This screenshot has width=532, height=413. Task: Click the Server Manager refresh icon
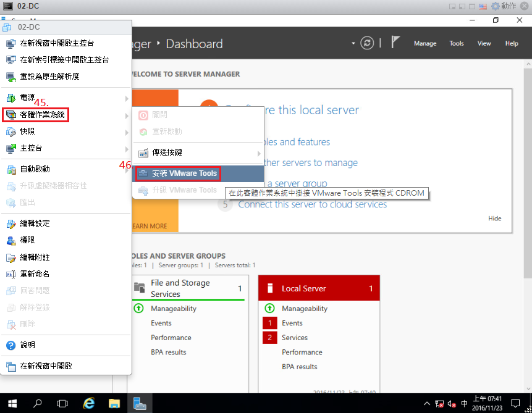[x=367, y=43]
